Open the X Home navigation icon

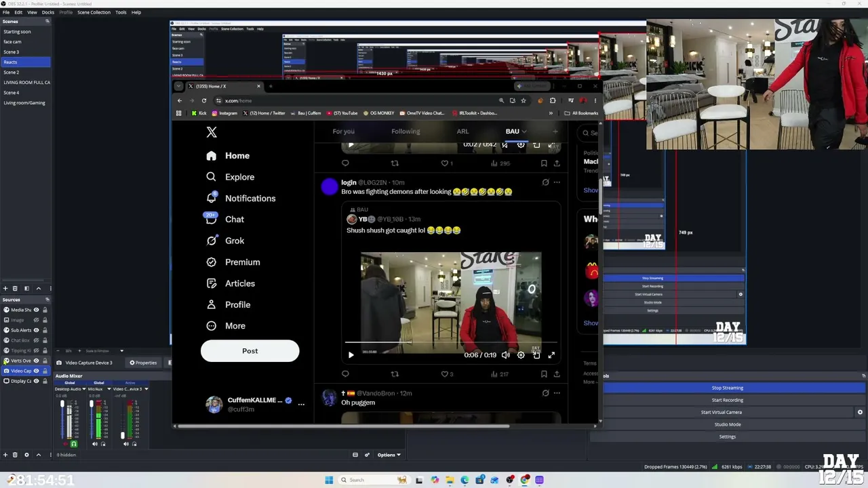[x=212, y=156]
